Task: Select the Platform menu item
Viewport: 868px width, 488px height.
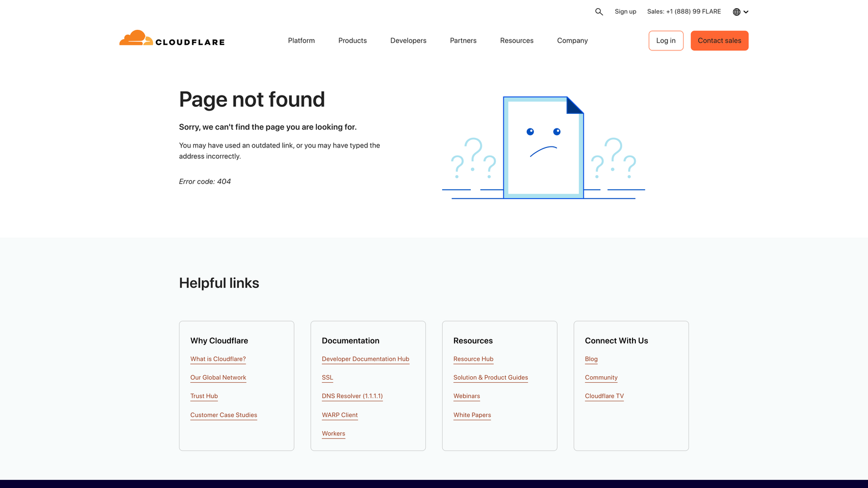Action: [x=301, y=40]
